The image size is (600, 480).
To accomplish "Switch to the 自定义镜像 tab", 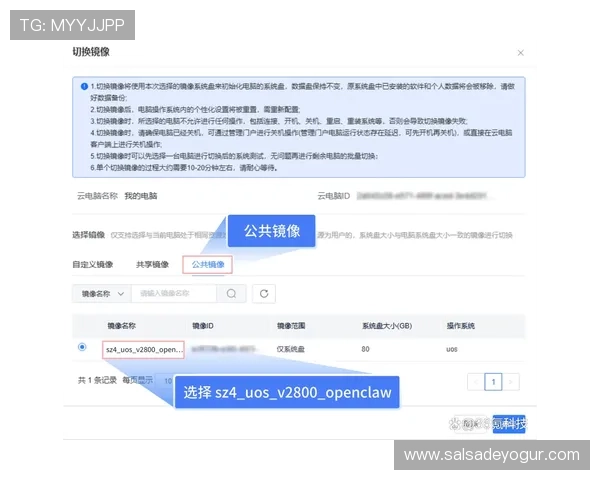I will coord(93,264).
